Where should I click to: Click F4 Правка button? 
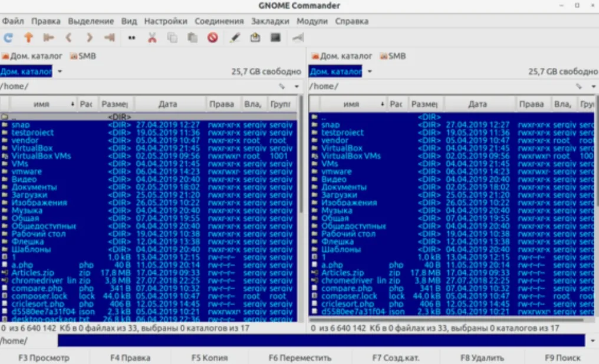coord(130,358)
